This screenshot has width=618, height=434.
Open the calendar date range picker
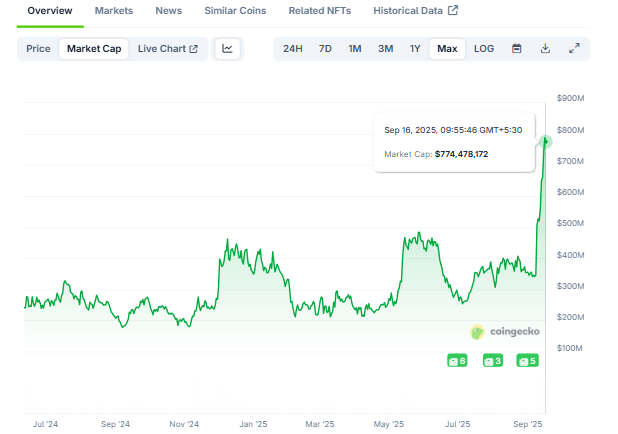point(516,48)
